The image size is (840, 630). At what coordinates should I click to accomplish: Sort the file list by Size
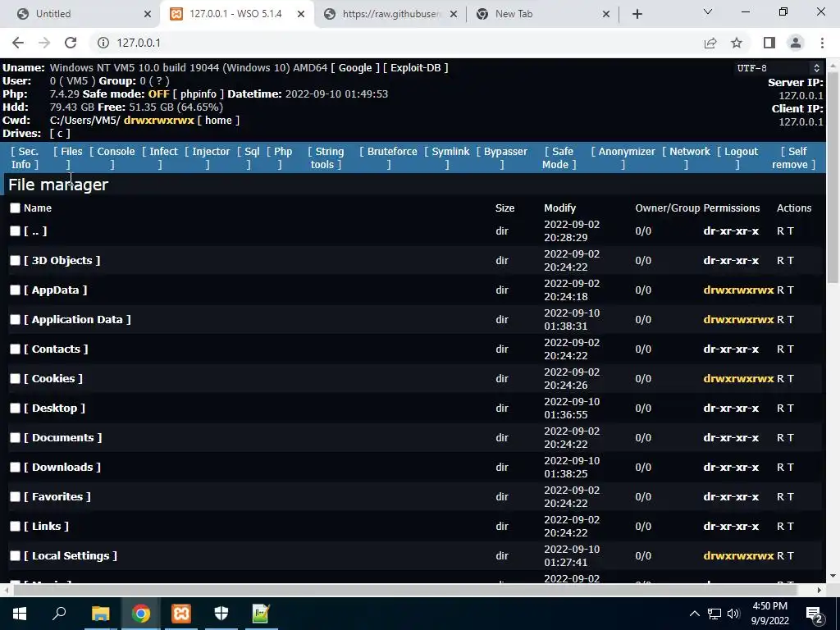504,208
